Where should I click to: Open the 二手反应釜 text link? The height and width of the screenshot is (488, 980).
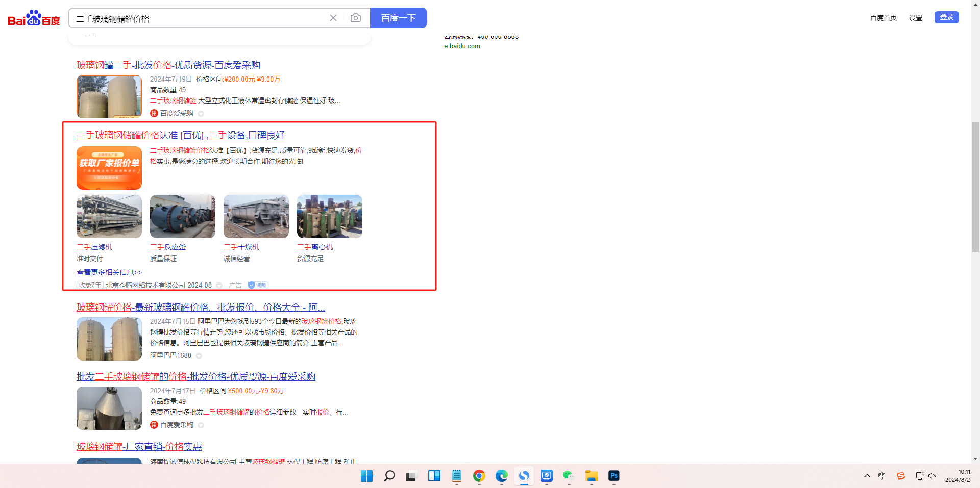point(168,247)
